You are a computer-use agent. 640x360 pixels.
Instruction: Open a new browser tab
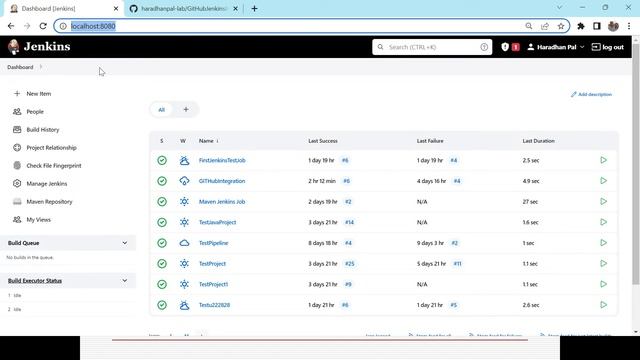coord(254,9)
